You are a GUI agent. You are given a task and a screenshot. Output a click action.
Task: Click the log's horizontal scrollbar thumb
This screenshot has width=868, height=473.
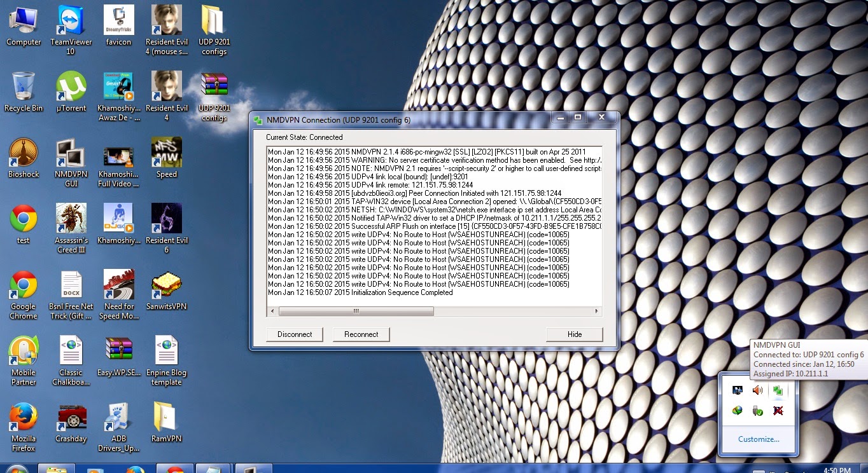pyautogui.click(x=356, y=312)
